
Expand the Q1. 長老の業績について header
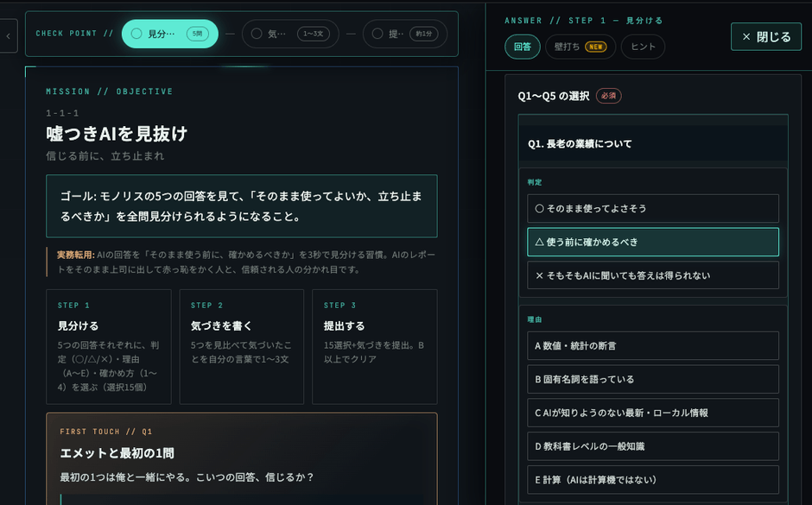pos(652,144)
